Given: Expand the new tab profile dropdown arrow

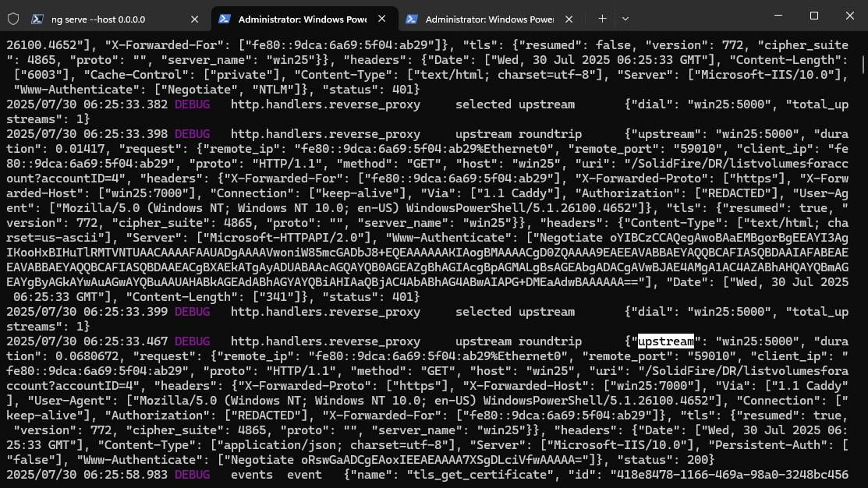Looking at the screenshot, I should [x=625, y=19].
